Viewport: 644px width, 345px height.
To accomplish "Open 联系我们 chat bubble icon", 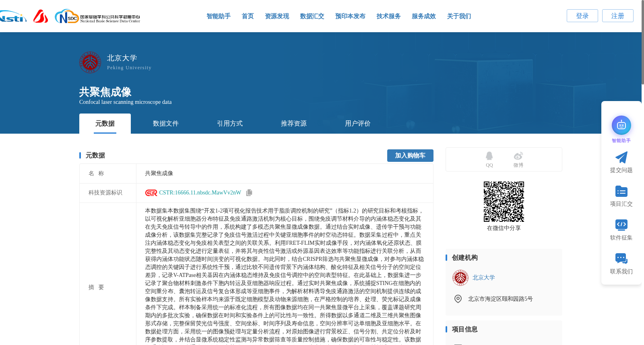I will click(x=621, y=258).
